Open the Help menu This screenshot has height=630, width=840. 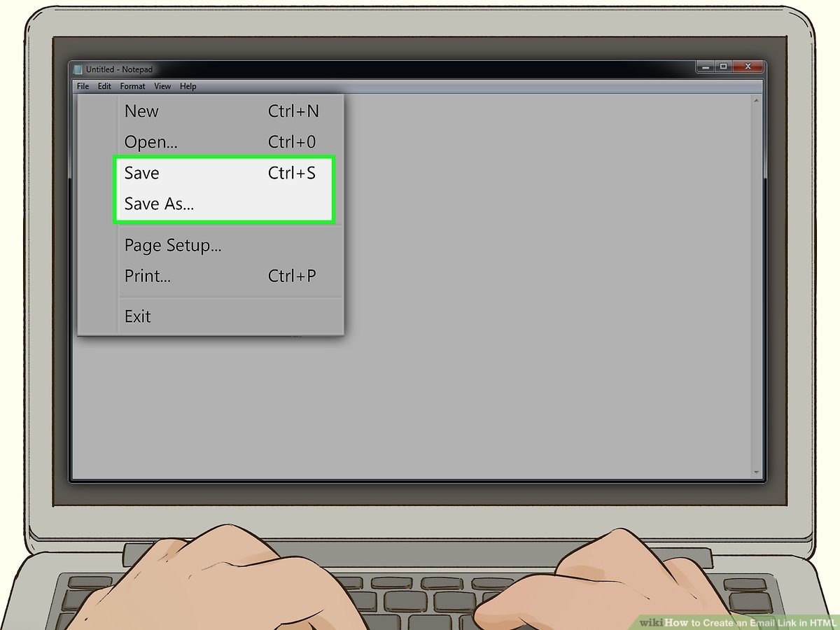point(188,86)
